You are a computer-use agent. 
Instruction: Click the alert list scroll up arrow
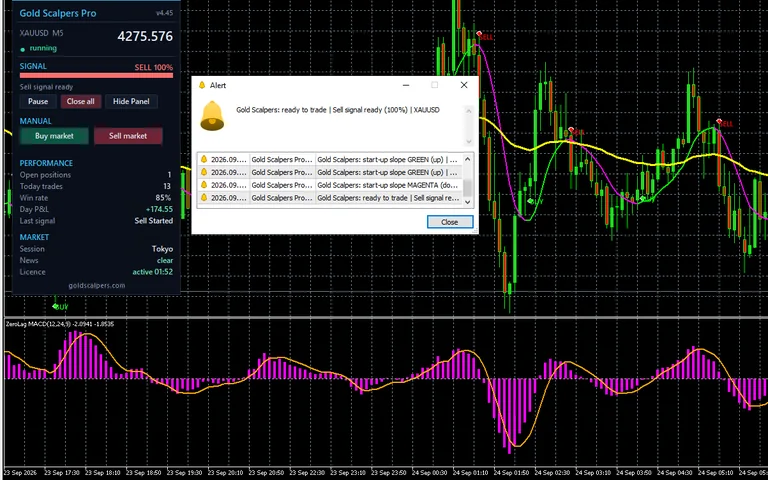[x=467, y=159]
